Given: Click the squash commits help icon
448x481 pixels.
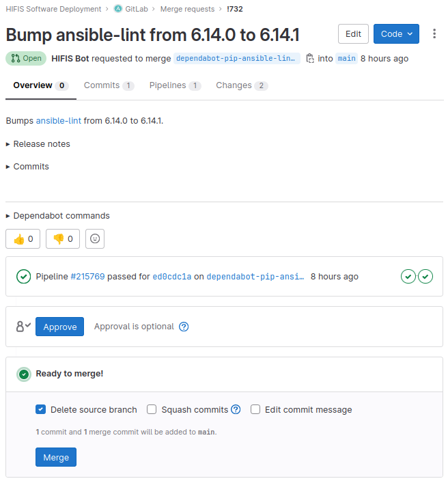Looking at the screenshot, I should click(x=236, y=409).
